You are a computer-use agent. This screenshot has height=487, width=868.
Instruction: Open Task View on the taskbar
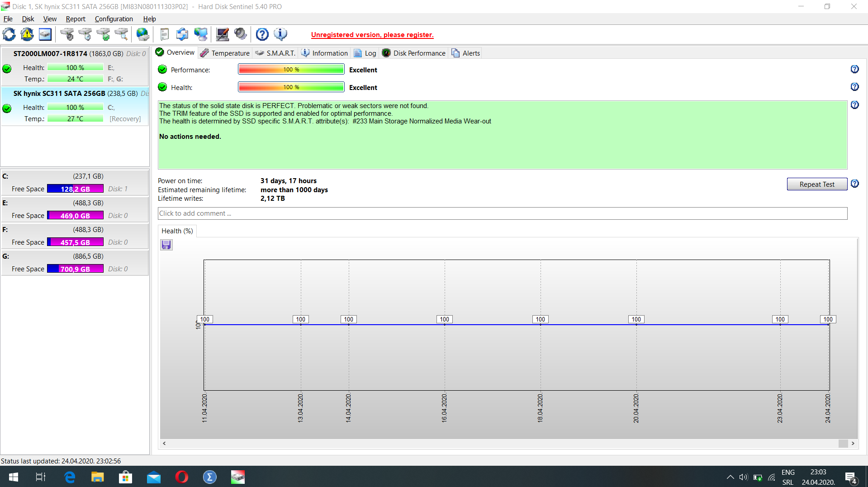[x=41, y=477]
